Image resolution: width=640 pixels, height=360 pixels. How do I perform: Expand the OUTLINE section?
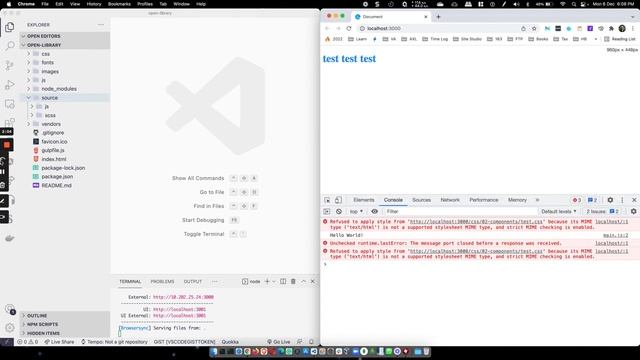point(64,316)
